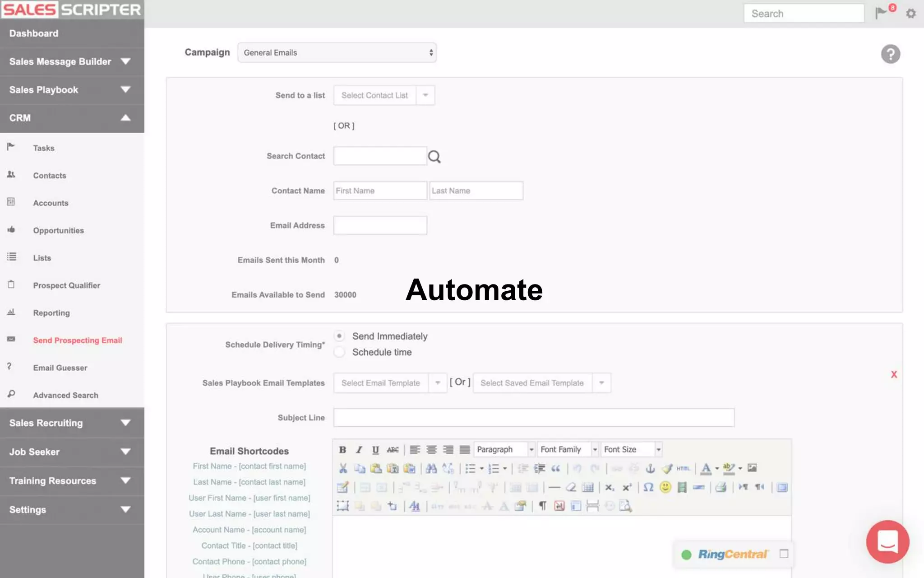
Task: Expand the Sales Recruiting menu
Action: (72, 423)
